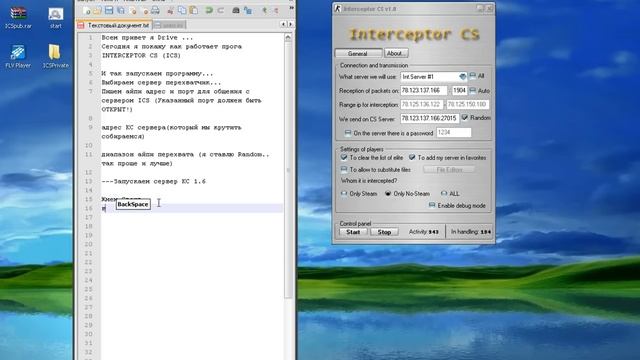Click the editor vertical scrollbar up arrow

coord(288,37)
